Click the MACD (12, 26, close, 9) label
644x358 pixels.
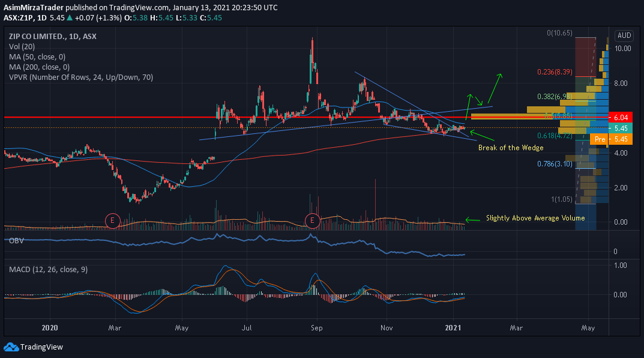click(48, 270)
